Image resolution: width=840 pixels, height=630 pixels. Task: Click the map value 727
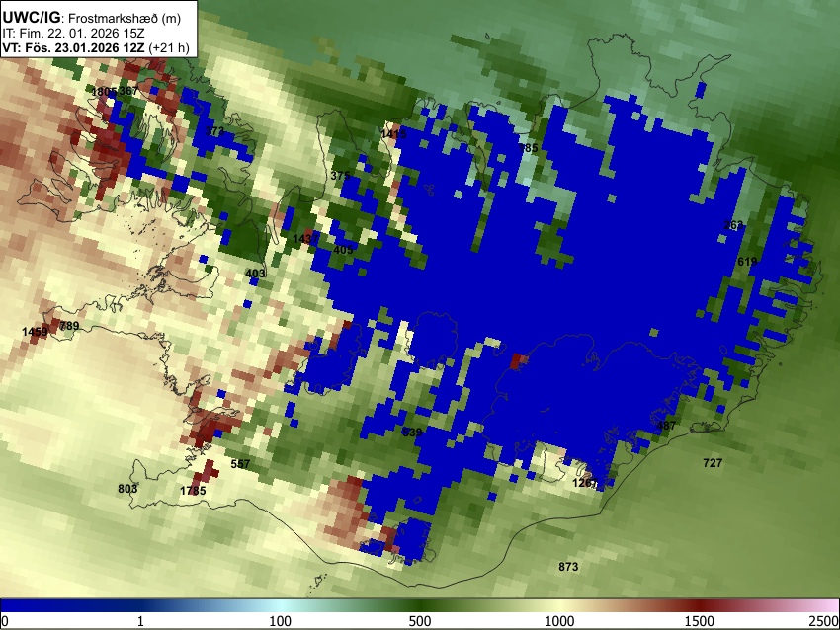(x=713, y=463)
